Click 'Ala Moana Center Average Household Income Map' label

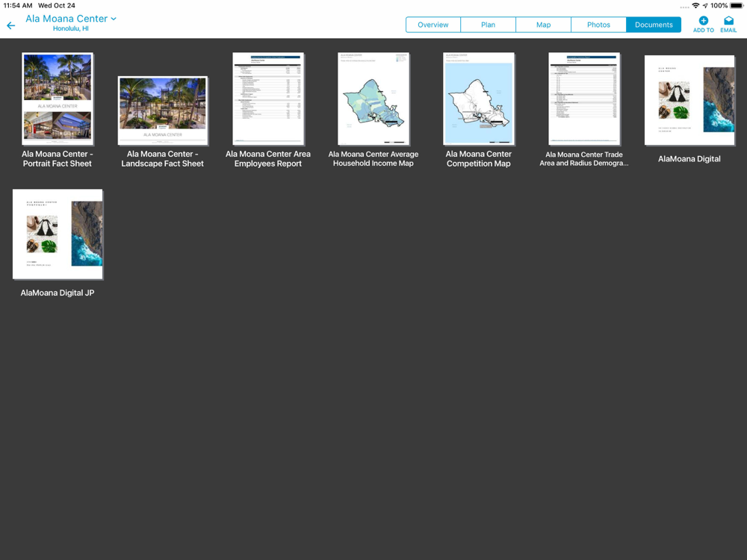tap(373, 158)
